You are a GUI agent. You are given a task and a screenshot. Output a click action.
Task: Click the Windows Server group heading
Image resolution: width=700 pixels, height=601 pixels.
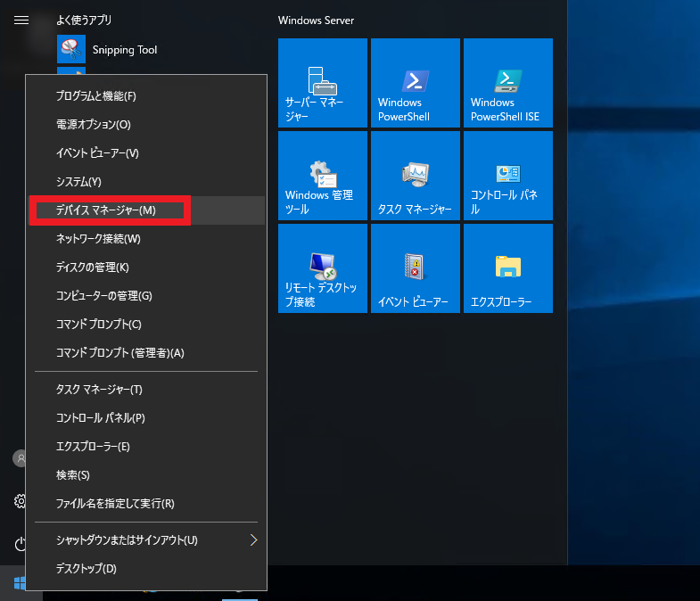316,21
